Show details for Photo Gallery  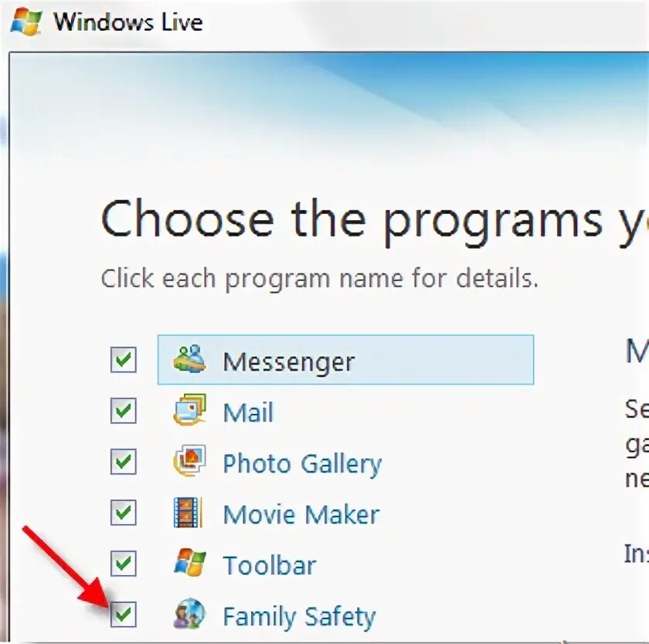click(x=302, y=465)
